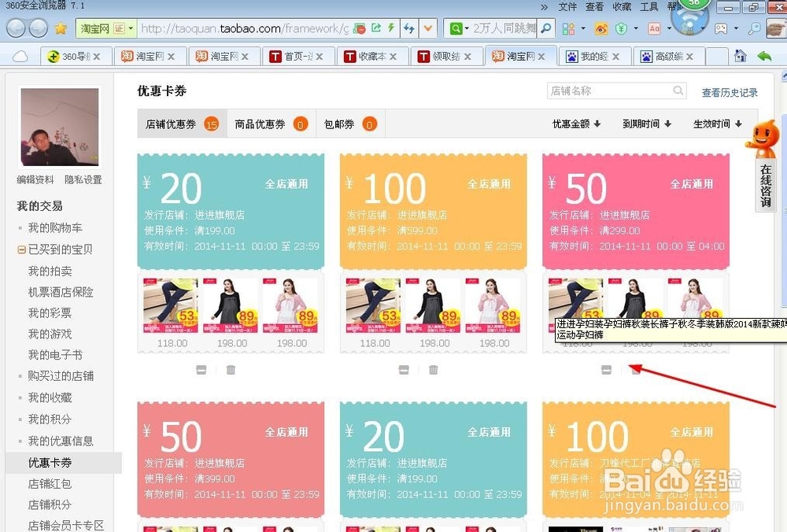Open 店铺红包 in sidebar

[x=50, y=484]
